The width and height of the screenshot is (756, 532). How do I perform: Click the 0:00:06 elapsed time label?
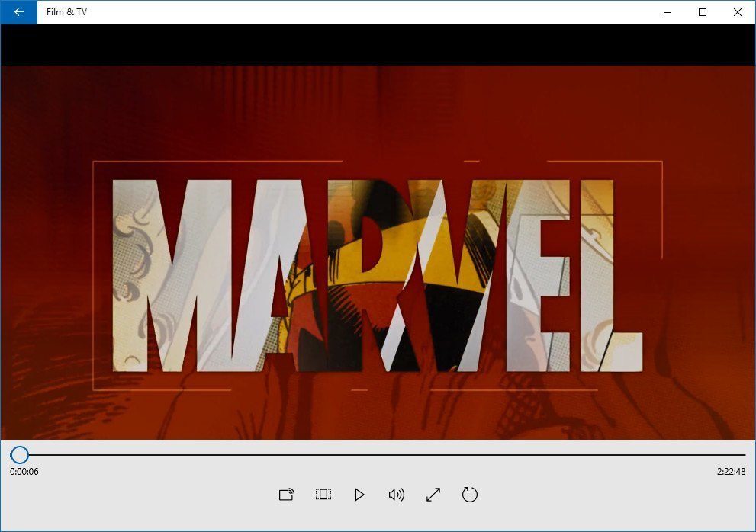(24, 471)
